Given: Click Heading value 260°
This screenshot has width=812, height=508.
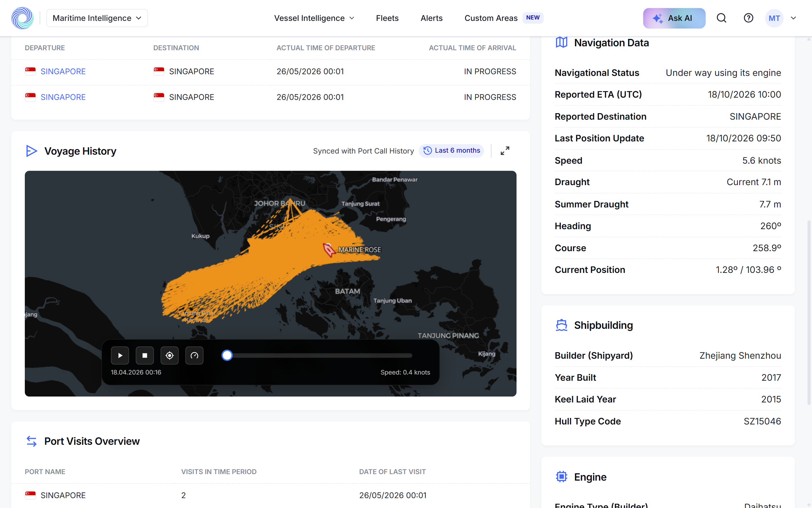Looking at the screenshot, I should point(770,226).
